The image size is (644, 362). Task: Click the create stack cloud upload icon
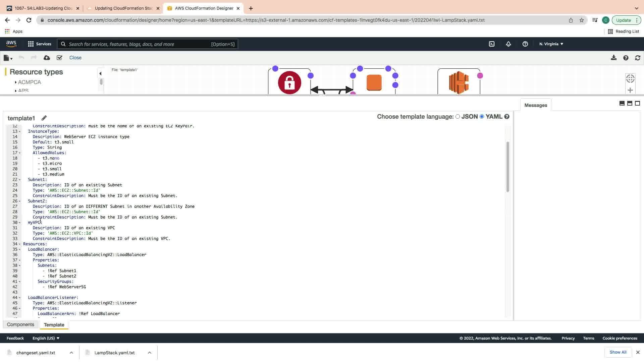pos(47,58)
